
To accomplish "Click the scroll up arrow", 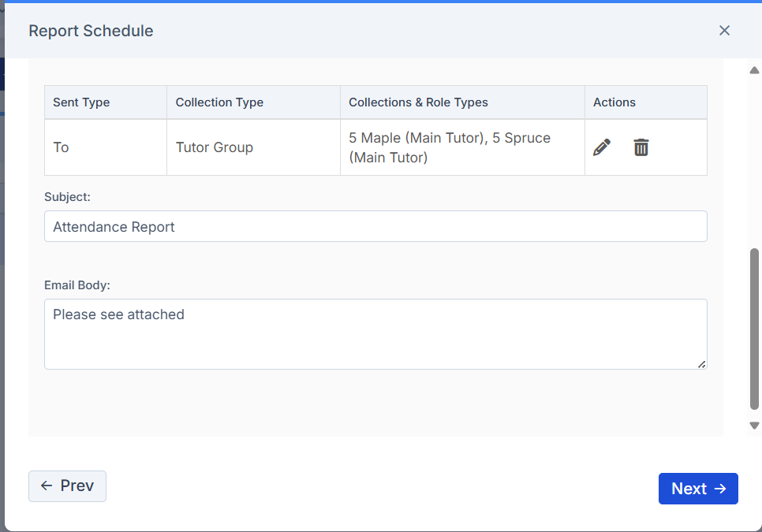I will [x=754, y=70].
